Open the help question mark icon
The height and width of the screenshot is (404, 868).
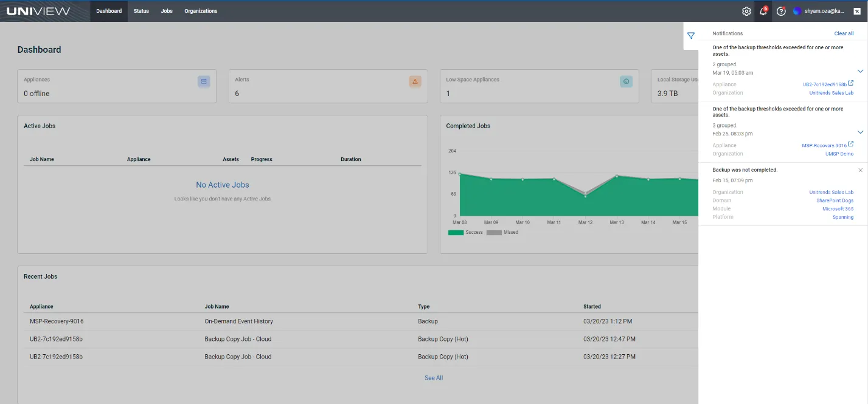pyautogui.click(x=781, y=11)
